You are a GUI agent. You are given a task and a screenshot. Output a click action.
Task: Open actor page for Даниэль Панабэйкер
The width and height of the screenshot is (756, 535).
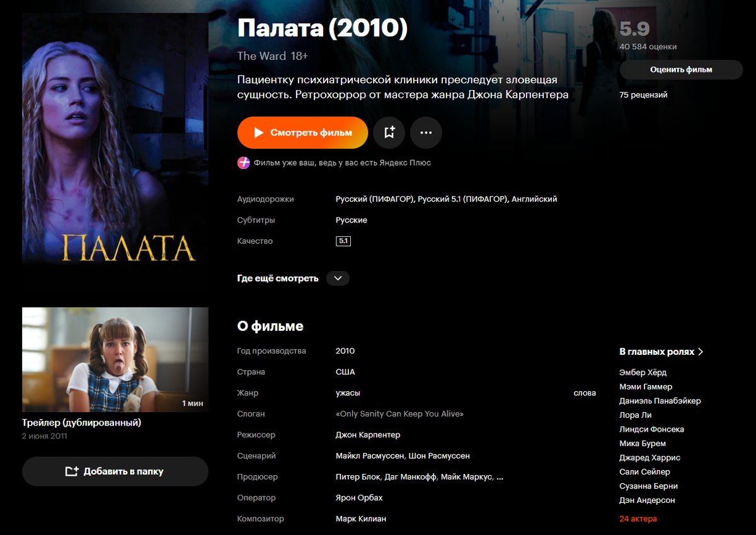point(660,401)
